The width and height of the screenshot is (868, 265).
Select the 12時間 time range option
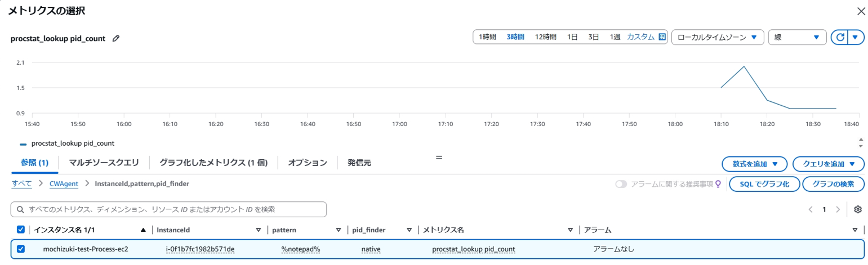click(545, 37)
